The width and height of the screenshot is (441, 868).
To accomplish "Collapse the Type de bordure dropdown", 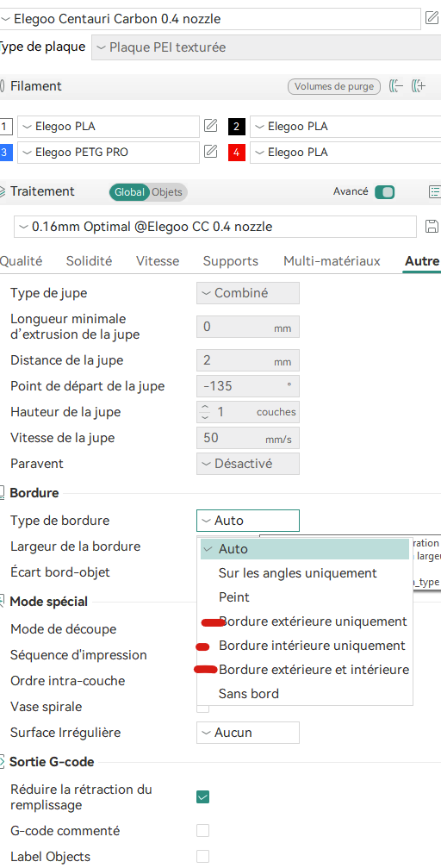I will (x=248, y=521).
